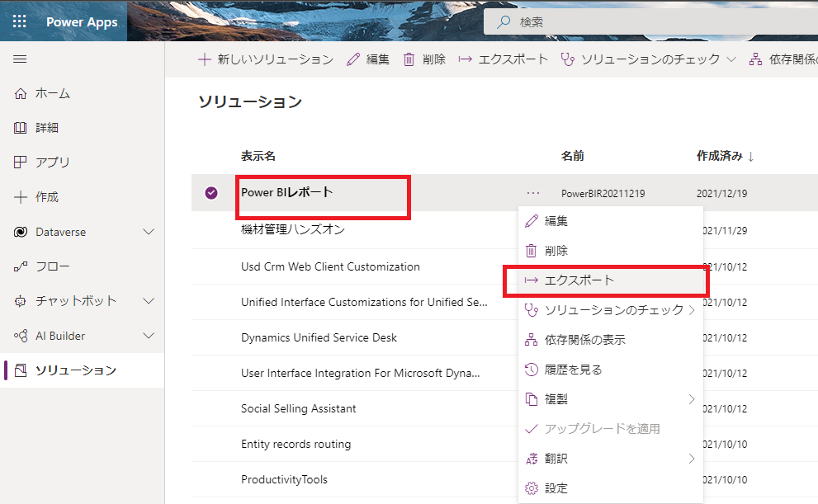Click the 表示名 column header

(258, 156)
